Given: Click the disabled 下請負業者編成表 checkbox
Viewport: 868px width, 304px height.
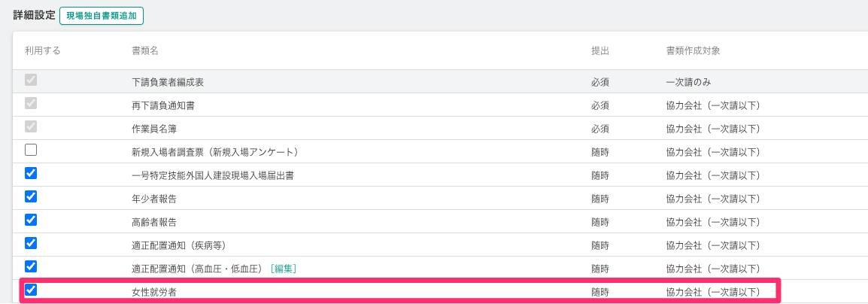Looking at the screenshot, I should click(x=31, y=80).
